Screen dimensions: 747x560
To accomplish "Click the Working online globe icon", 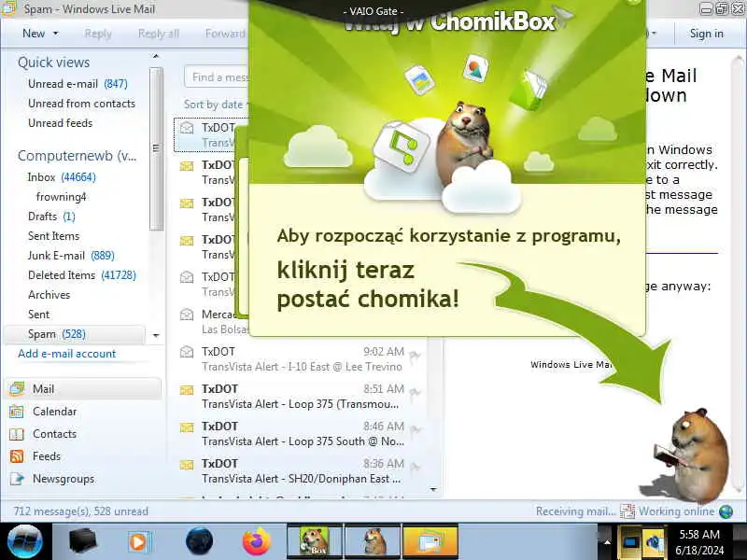I will [x=726, y=511].
